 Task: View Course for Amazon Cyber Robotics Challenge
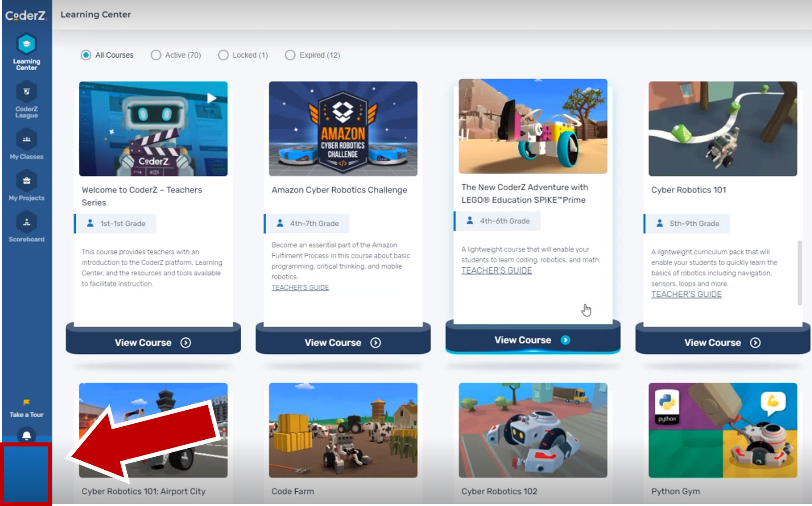click(343, 343)
